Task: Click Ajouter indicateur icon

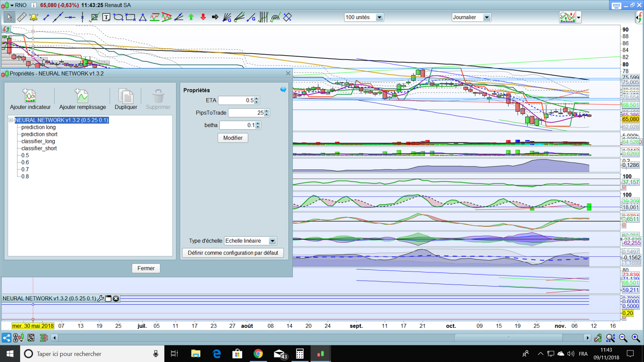Action: [30, 96]
